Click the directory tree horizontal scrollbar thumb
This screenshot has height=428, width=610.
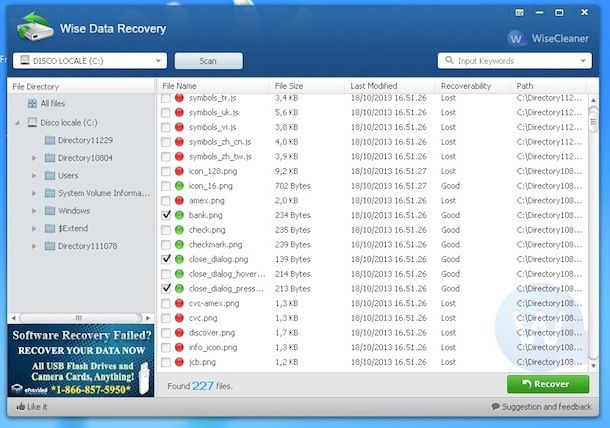[81, 318]
